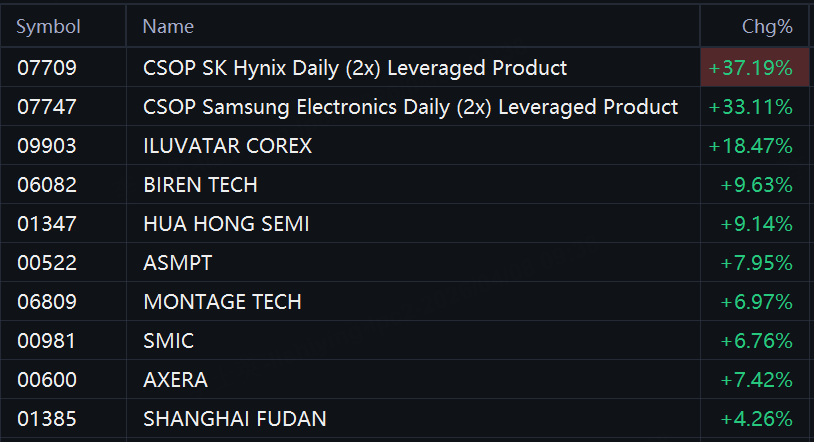This screenshot has height=442, width=814.
Task: Open the AXERA stock row
Action: (x=176, y=380)
